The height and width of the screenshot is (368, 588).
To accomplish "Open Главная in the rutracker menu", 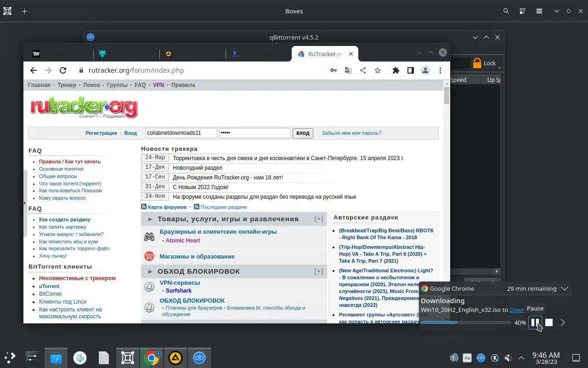I will [x=39, y=85].
